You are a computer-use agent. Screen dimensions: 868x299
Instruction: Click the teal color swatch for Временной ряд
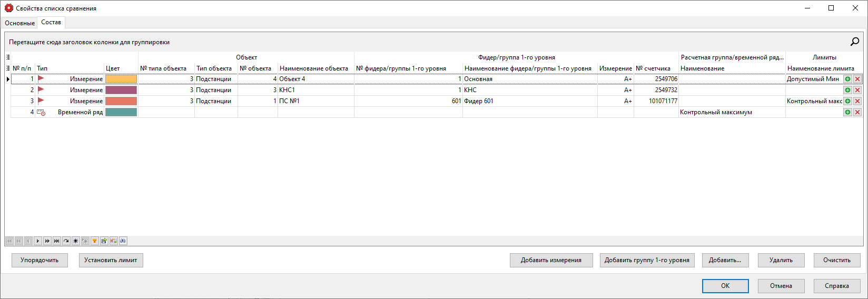[121, 112]
